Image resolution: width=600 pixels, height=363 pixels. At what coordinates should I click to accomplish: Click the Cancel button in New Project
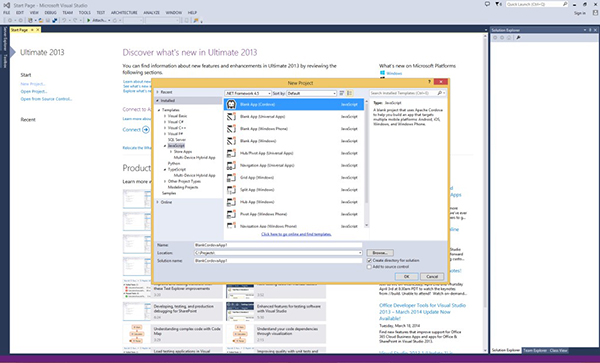pos(432,277)
